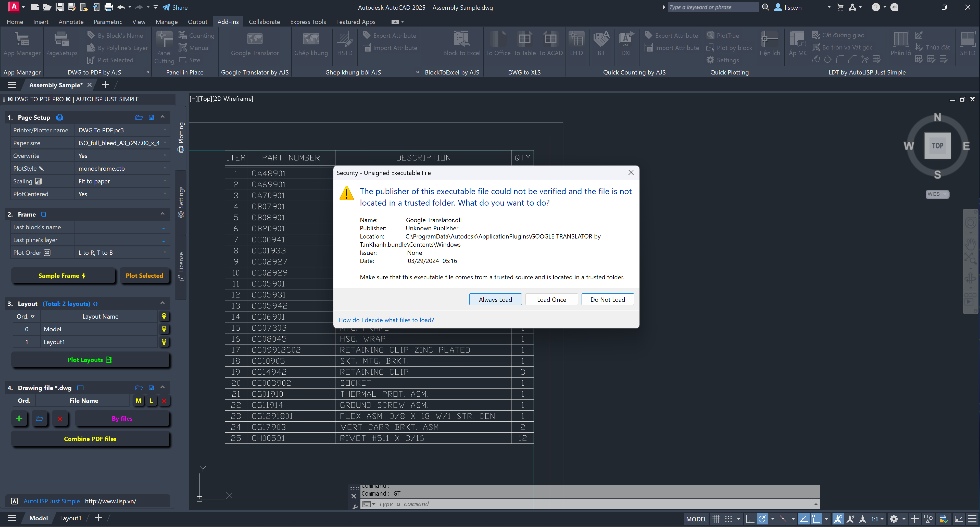Toggle the Model layout lightbulb
This screenshot has width=980, height=527.
(x=164, y=329)
